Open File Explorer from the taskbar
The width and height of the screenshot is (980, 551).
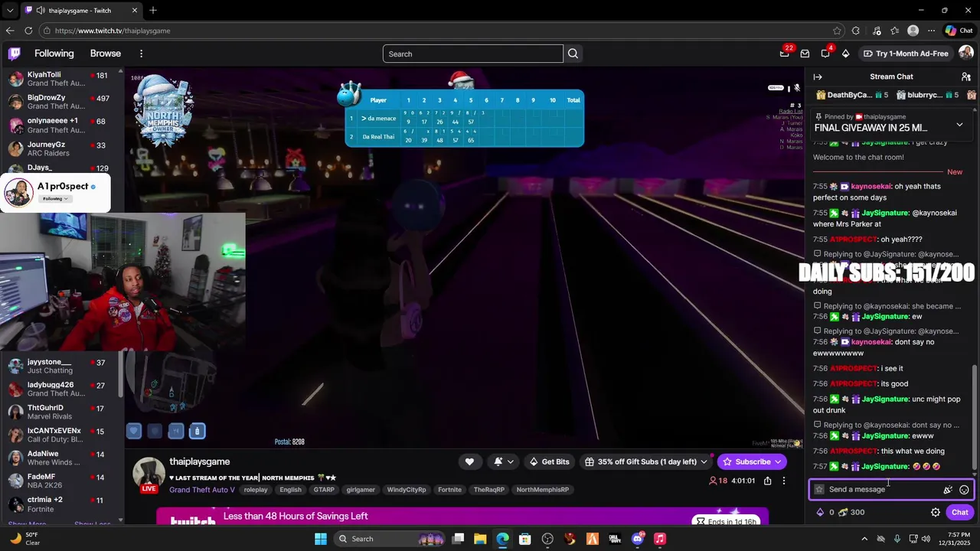click(479, 539)
